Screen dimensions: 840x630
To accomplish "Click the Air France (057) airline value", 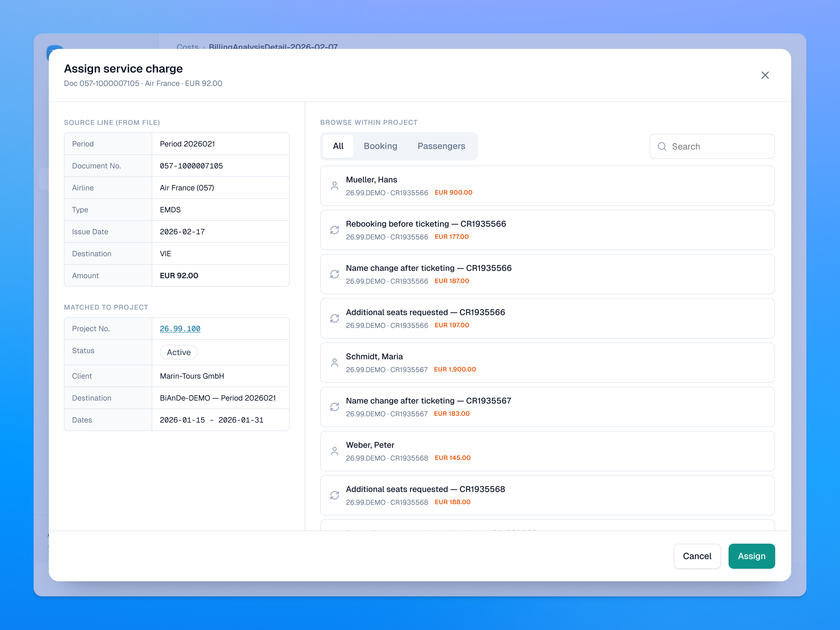I will pos(187,188).
